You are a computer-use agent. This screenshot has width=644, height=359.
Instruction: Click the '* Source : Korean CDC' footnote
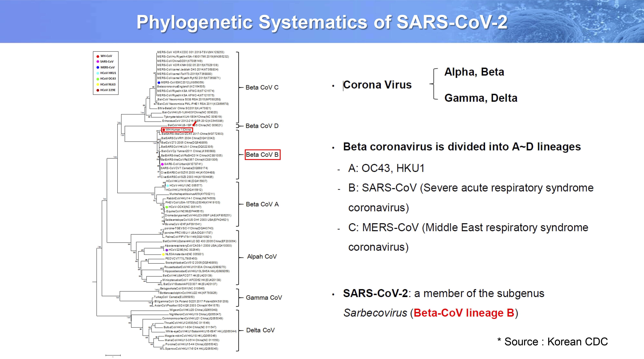tap(553, 341)
